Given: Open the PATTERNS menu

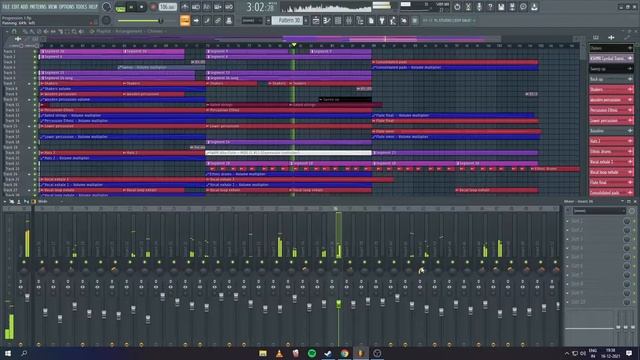Looking at the screenshot, I should pos(38,7).
